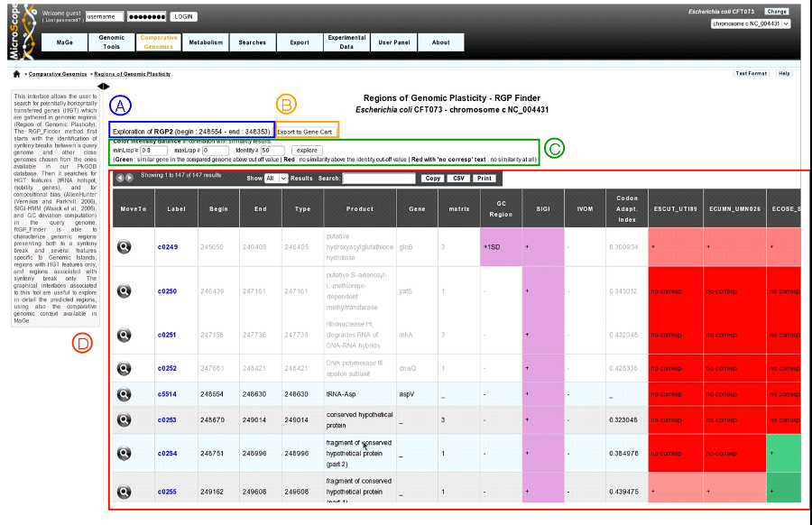Open the magnifier icon beside c0252
Screen dimensions: 812x525
124,369
